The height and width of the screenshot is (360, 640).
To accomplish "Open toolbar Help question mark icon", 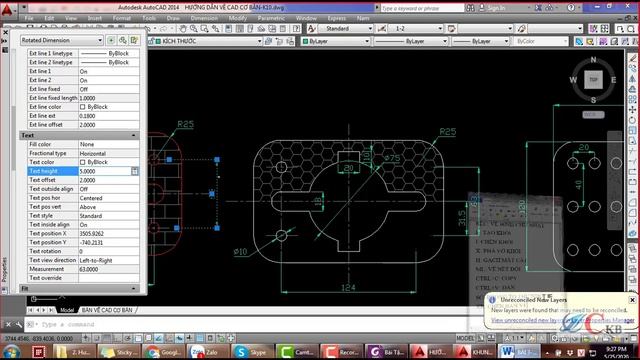I will pyautogui.click(x=297, y=29).
